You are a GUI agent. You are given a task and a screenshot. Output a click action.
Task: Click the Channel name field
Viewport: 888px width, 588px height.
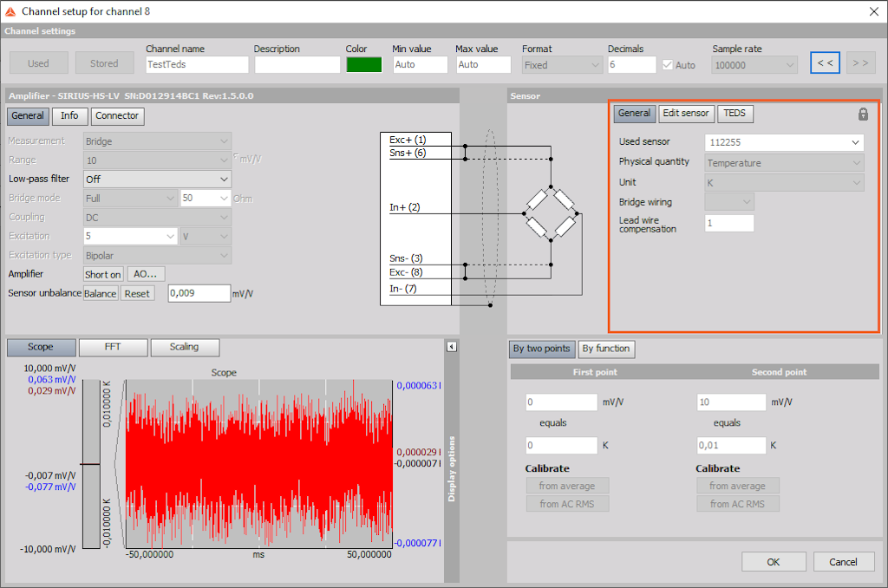(x=197, y=64)
